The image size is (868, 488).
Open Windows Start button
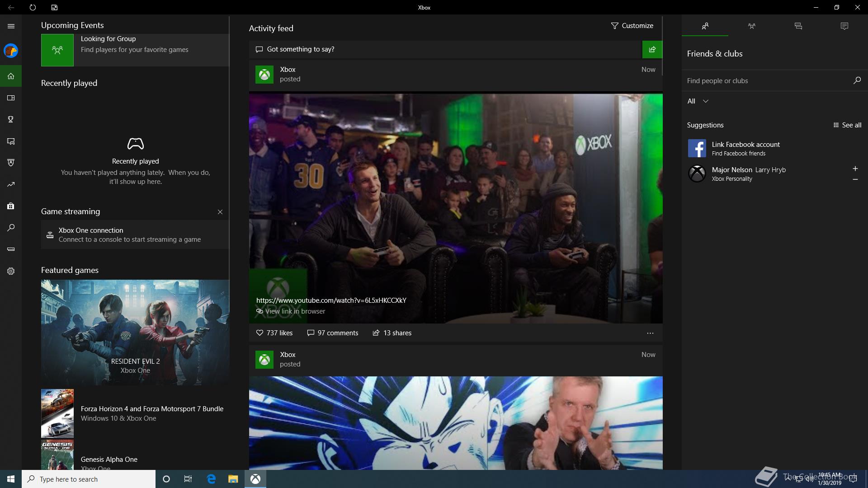point(11,479)
